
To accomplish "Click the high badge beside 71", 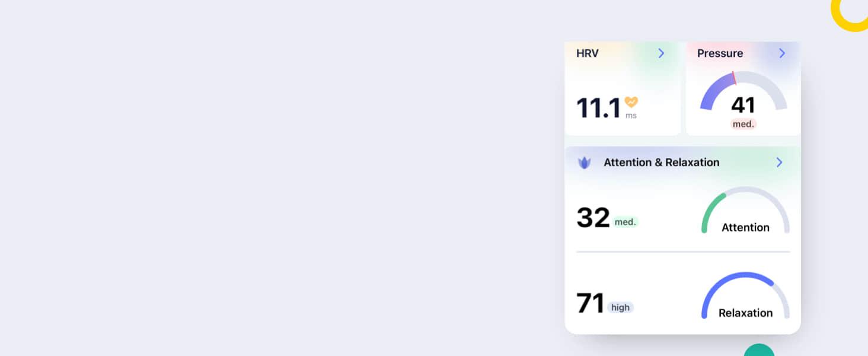I will [x=620, y=307].
